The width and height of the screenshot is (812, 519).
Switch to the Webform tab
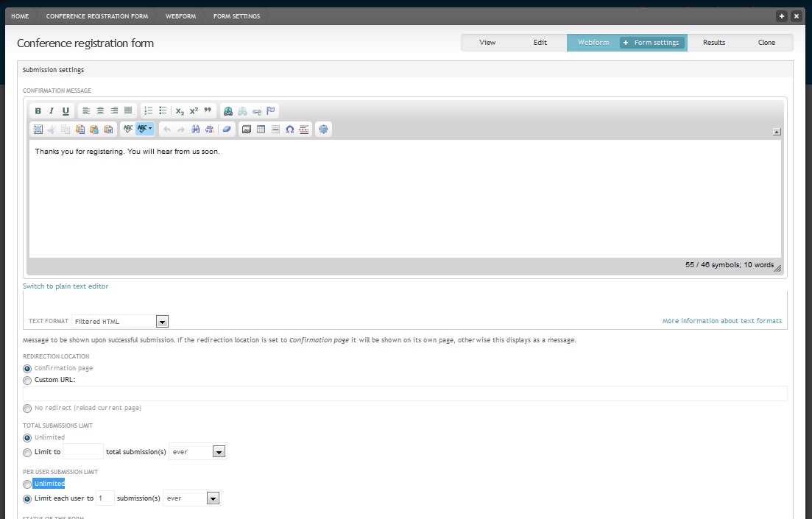[593, 43]
